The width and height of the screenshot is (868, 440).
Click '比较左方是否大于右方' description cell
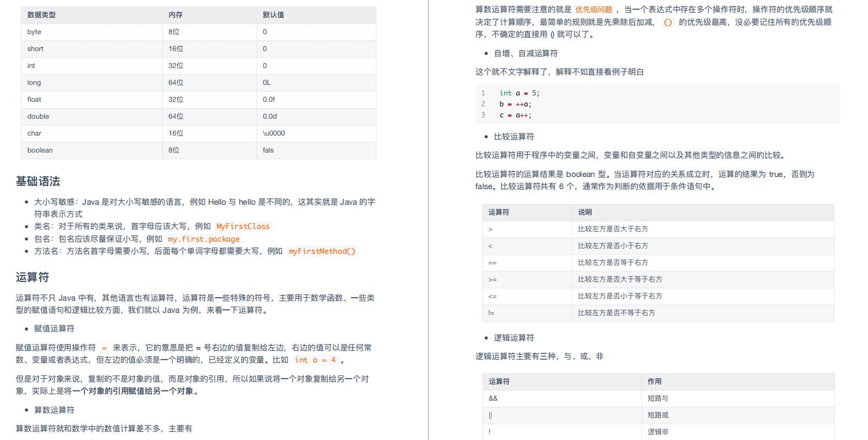[703, 229]
